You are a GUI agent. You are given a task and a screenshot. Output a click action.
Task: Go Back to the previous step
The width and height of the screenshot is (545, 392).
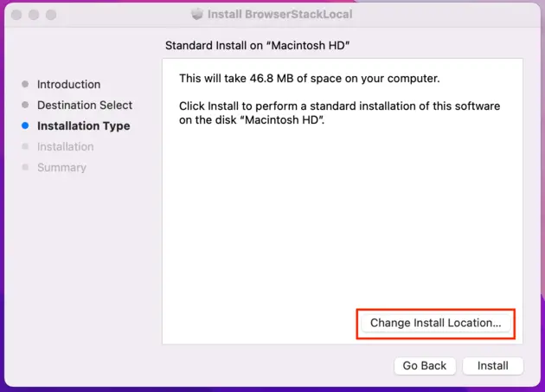coord(425,366)
